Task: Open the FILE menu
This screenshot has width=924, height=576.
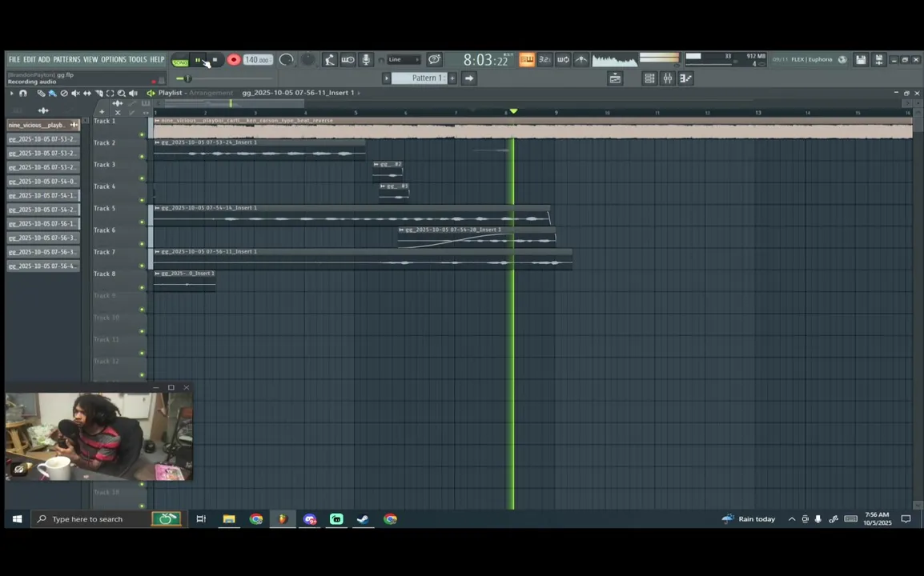Action: pos(14,59)
